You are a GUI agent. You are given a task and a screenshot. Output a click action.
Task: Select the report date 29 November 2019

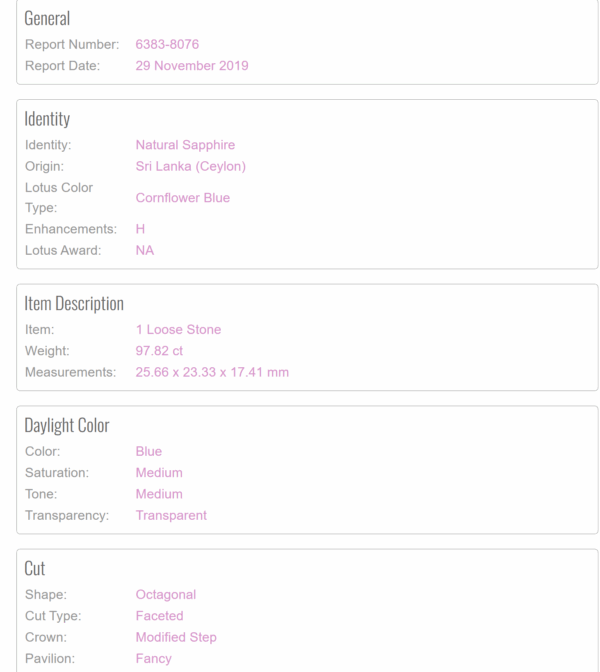[x=192, y=66]
